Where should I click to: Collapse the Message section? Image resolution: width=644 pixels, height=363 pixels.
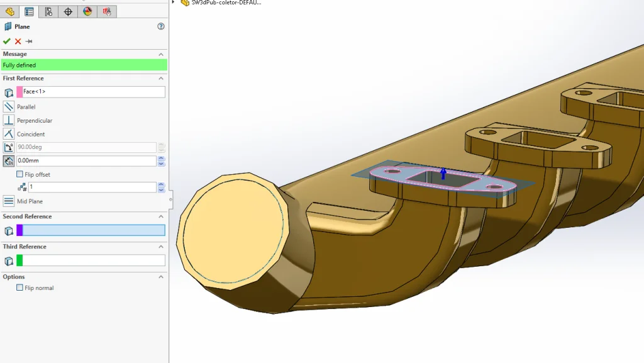[x=162, y=54]
